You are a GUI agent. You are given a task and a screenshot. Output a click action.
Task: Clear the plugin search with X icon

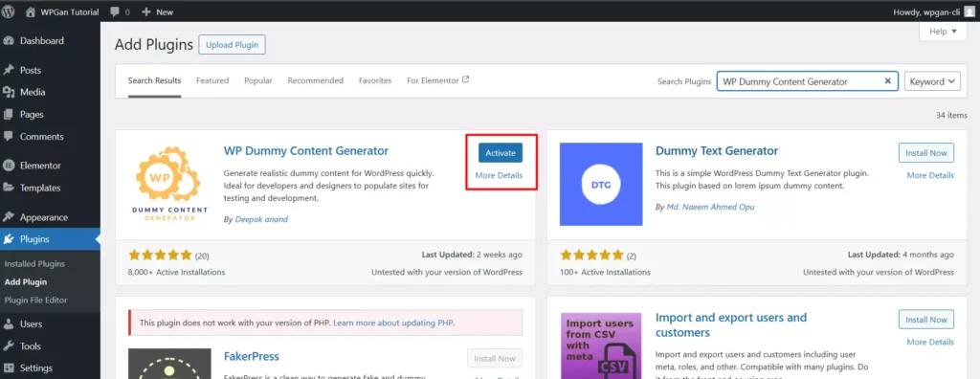pos(887,81)
